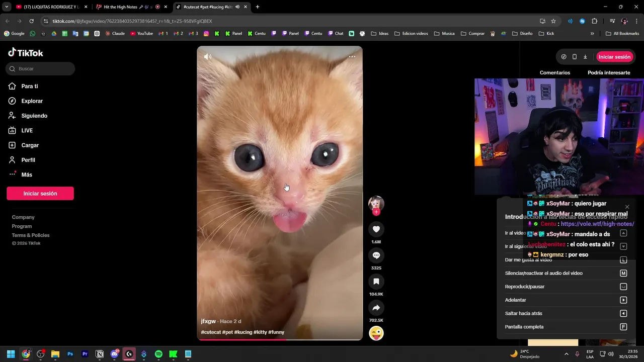Viewport: 644px width, 362px height.
Task: Open the YouTube bookmark
Action: 141,34
